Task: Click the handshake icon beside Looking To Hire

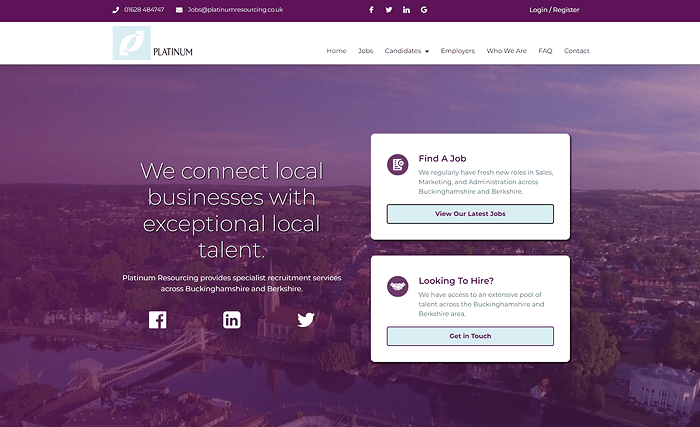Action: [398, 286]
